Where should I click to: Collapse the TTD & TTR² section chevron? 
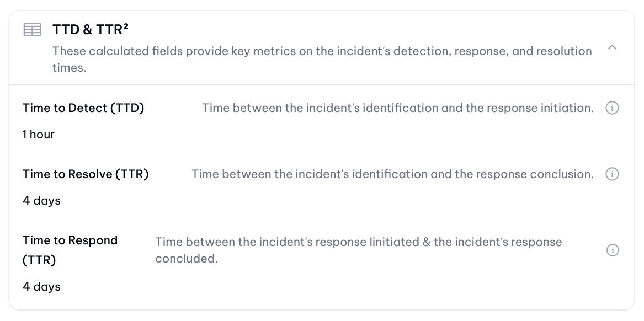(612, 47)
